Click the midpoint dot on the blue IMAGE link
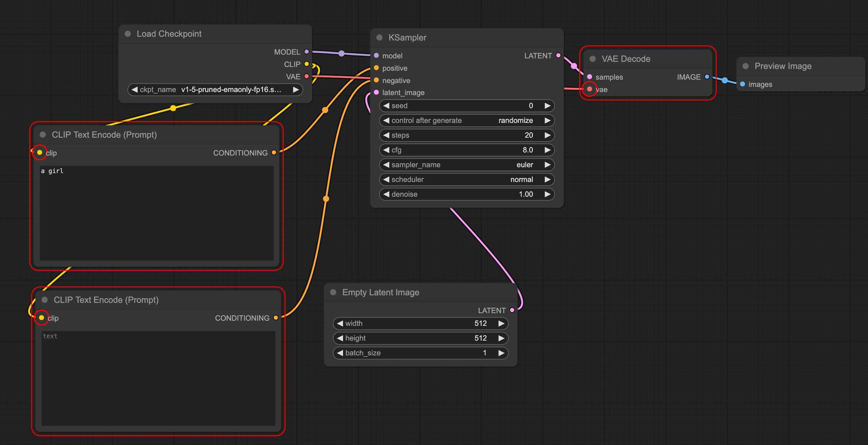The image size is (868, 445). (724, 80)
